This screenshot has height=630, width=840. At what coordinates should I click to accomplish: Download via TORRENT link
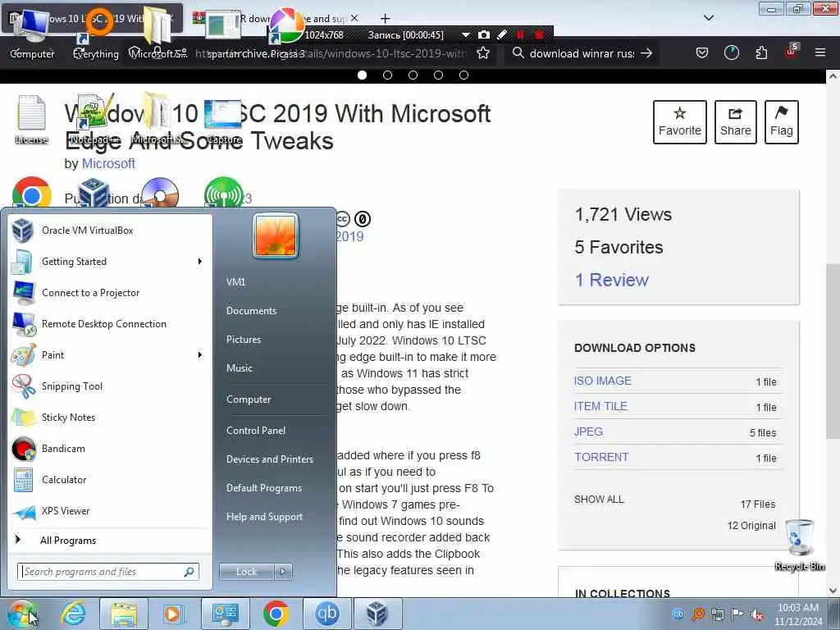(601, 457)
